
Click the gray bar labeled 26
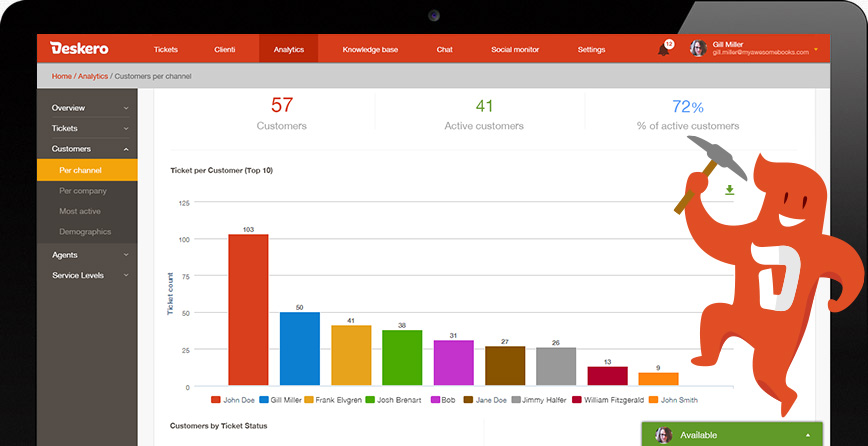(556, 366)
